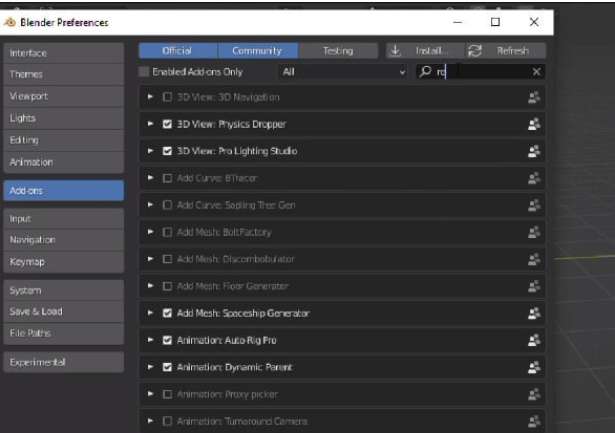The image size is (615, 433).
Task: Disable the Auto Rig Pro add-on
Action: pyautogui.click(x=167, y=340)
